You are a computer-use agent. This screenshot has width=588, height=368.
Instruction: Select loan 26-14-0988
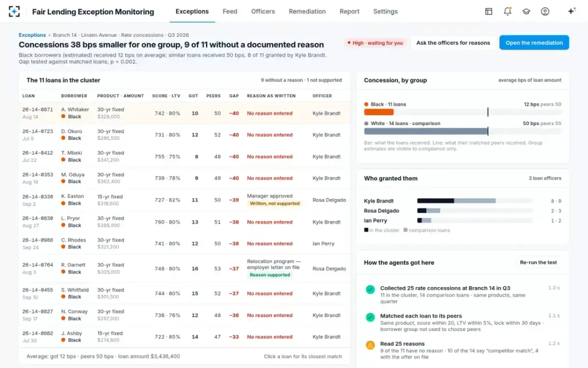pos(184,243)
